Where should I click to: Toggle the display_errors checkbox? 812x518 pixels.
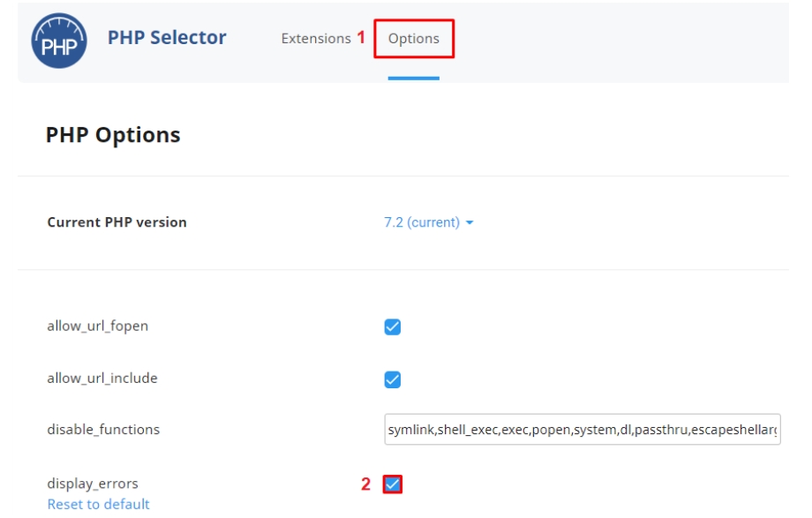393,484
